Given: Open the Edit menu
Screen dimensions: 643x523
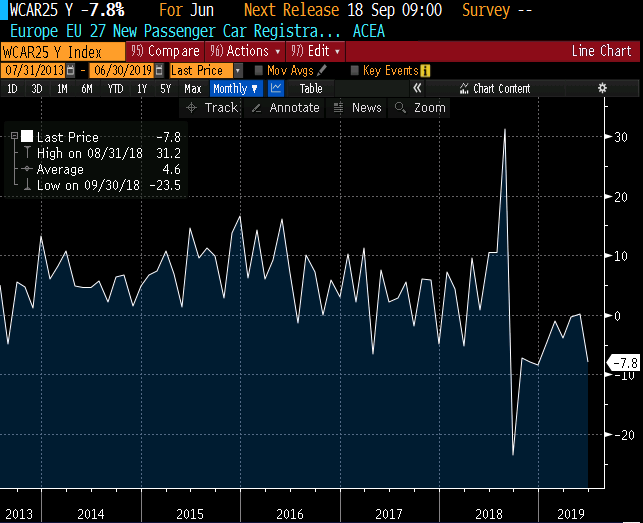Looking at the screenshot, I should click(x=315, y=51).
